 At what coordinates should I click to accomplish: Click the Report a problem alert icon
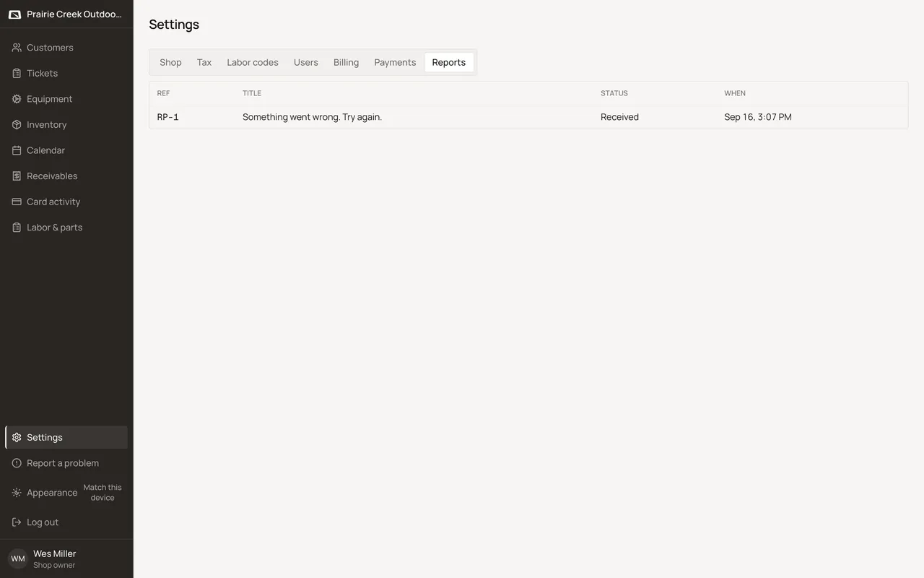point(17,463)
